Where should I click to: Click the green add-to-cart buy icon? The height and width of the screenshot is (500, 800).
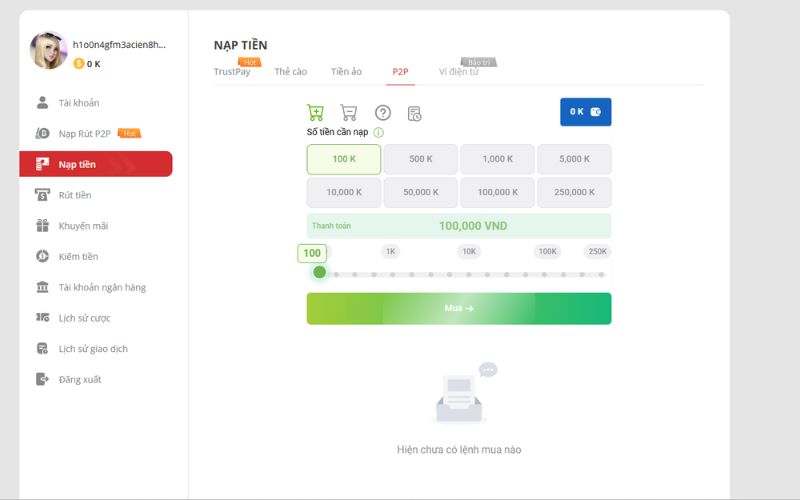[x=315, y=112]
